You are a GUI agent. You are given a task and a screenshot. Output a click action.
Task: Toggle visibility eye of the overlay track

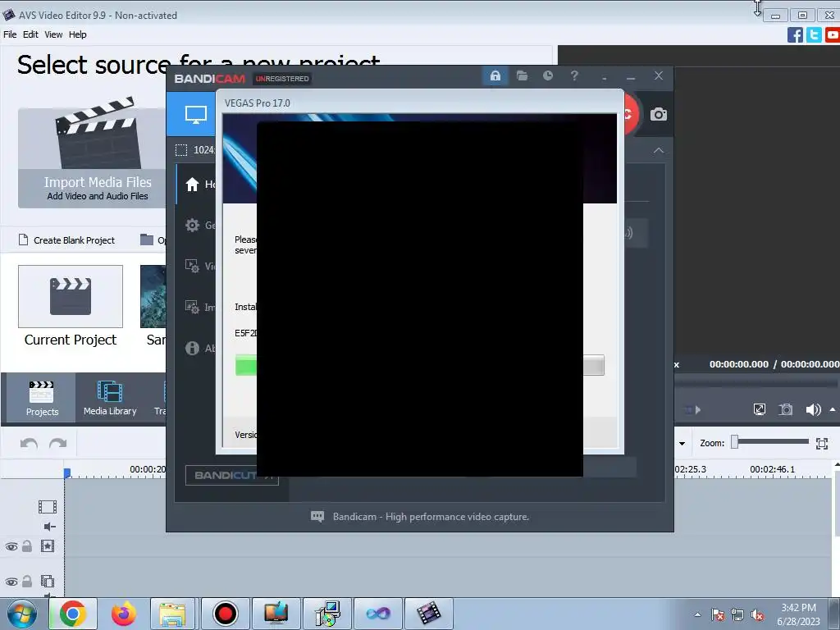(x=11, y=582)
